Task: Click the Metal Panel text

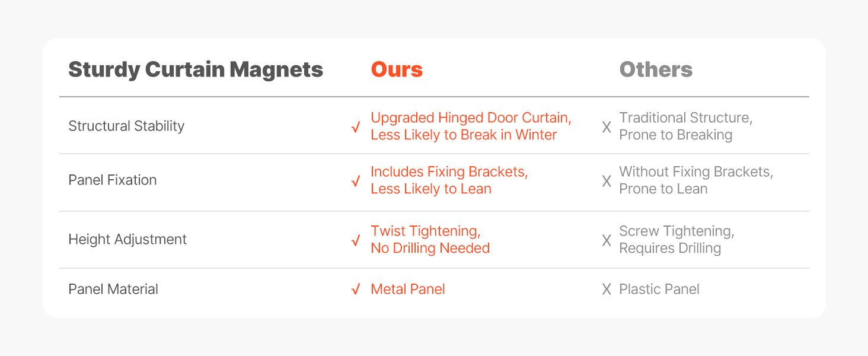Action: coord(408,289)
